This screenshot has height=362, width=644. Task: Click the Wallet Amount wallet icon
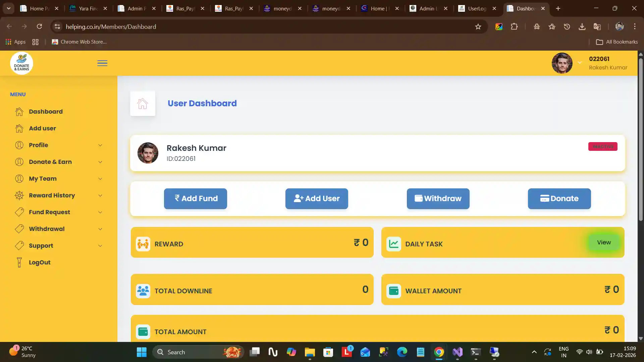coord(394,291)
